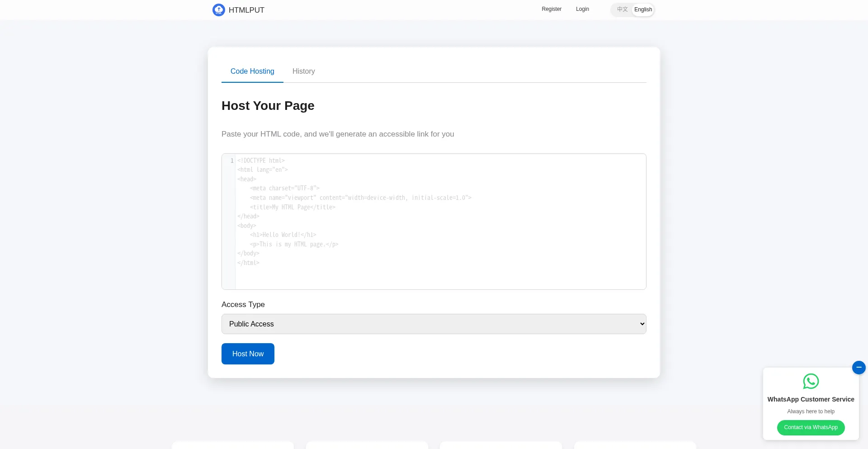Click the Host Now button
The width and height of the screenshot is (868, 449).
248,354
